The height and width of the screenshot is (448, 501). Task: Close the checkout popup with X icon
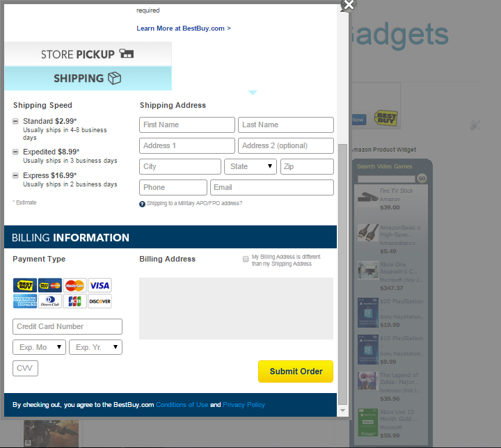[x=349, y=6]
